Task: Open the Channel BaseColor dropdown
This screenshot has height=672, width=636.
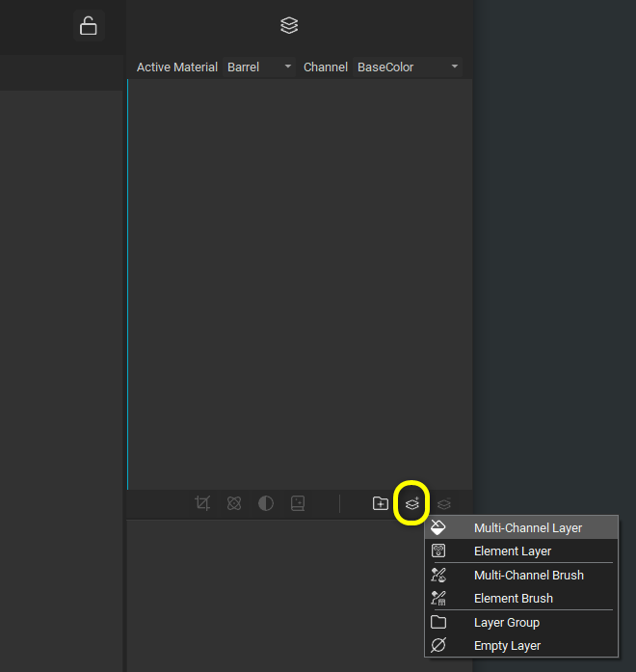Action: [x=407, y=67]
